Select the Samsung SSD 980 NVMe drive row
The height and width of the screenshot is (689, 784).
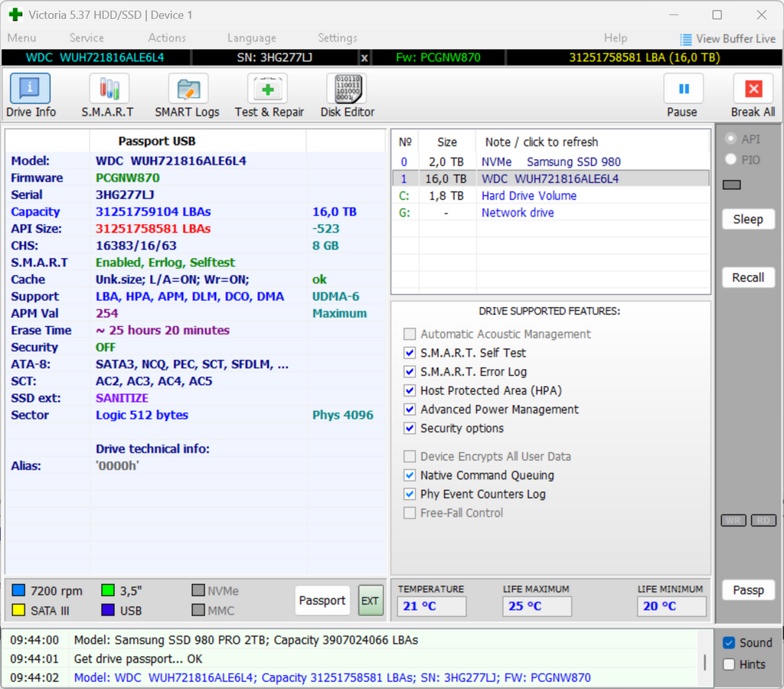pos(550,162)
